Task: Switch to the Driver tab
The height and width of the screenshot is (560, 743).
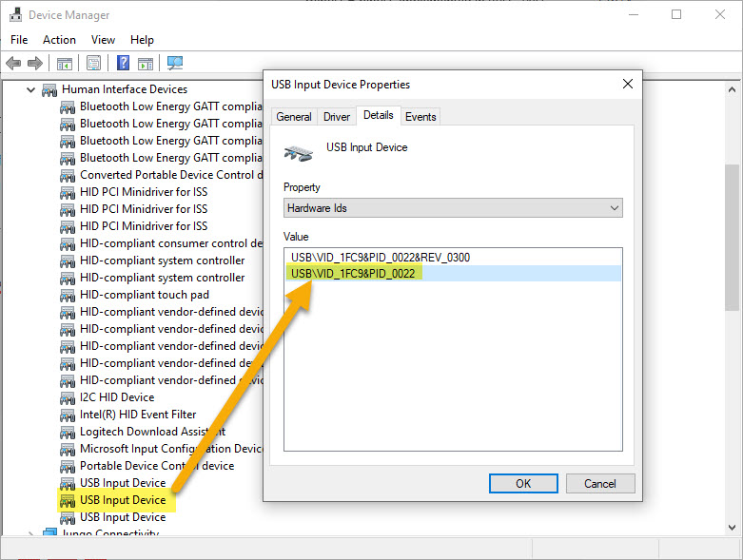Action: (x=337, y=117)
